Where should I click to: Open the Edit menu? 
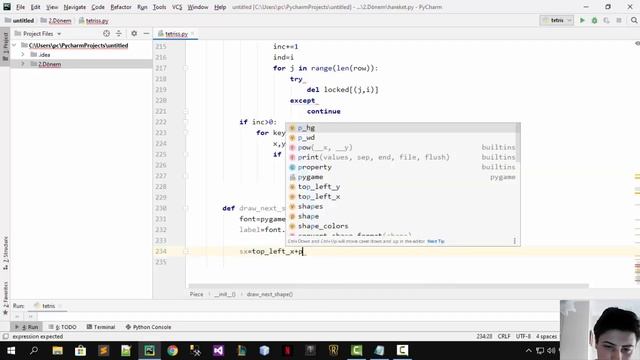click(36, 7)
